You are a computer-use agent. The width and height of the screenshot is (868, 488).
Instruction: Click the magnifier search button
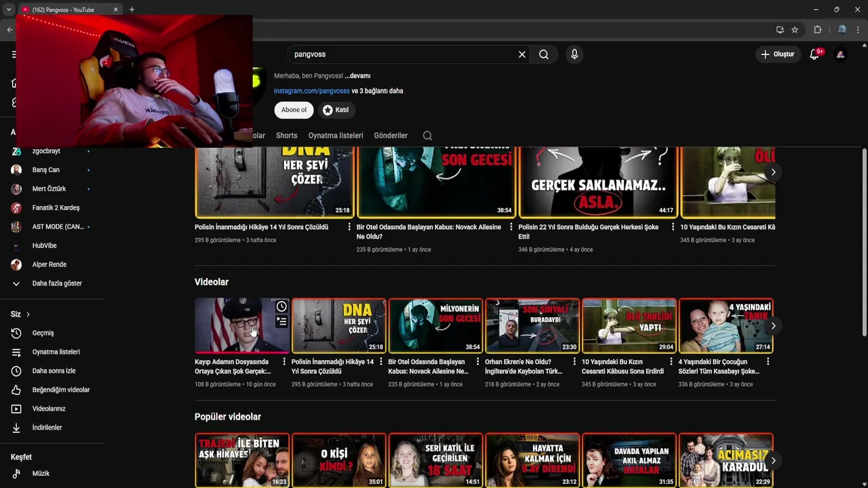coord(544,54)
